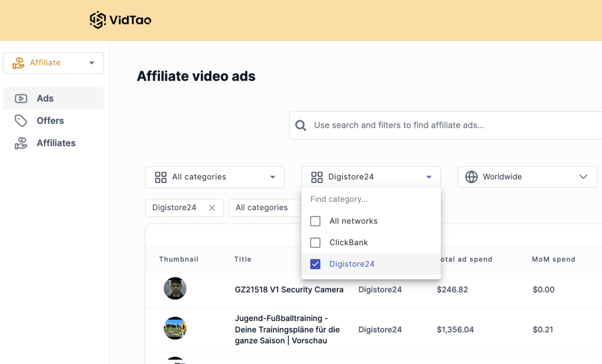Click the $0.21 MoM spend value
This screenshot has width=602, height=364.
pyautogui.click(x=543, y=330)
